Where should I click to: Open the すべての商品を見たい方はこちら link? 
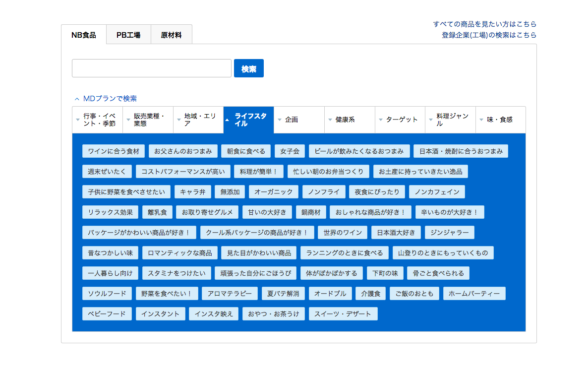(x=484, y=24)
